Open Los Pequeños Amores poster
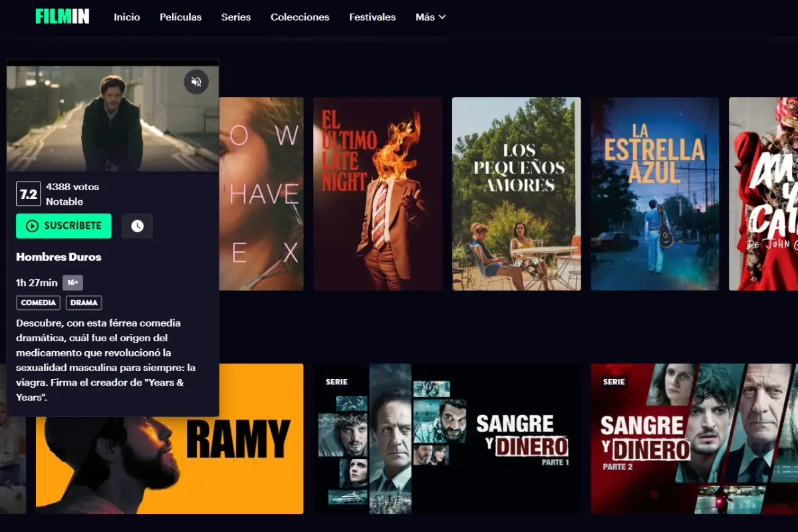This screenshot has width=798, height=532. pyautogui.click(x=517, y=194)
